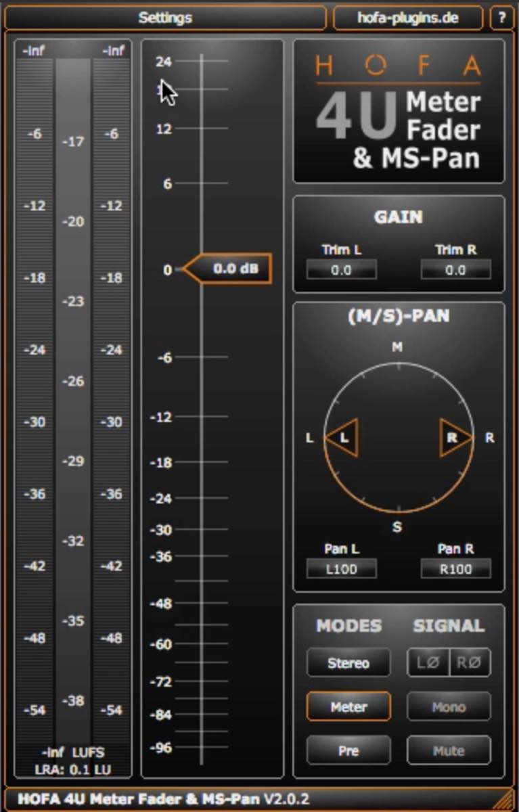This screenshot has height=812, width=519.
Task: Toggle the Meter mode button
Action: [x=348, y=707]
